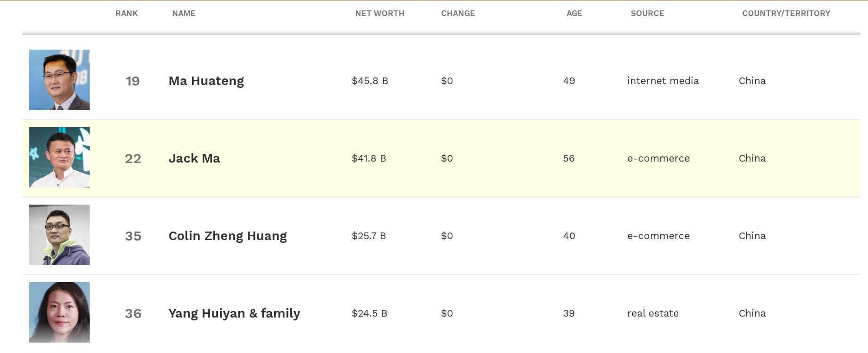Click the photo thumbnail in Ma Huateng's row

coord(59,80)
